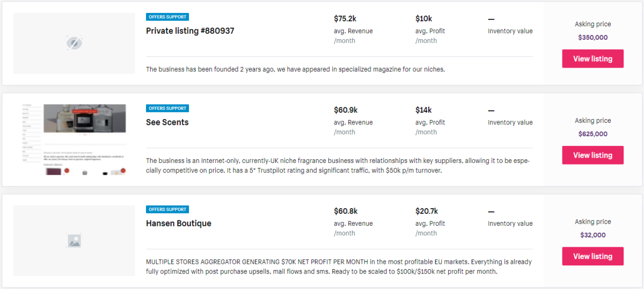Click View listing for See Scents

(592, 155)
